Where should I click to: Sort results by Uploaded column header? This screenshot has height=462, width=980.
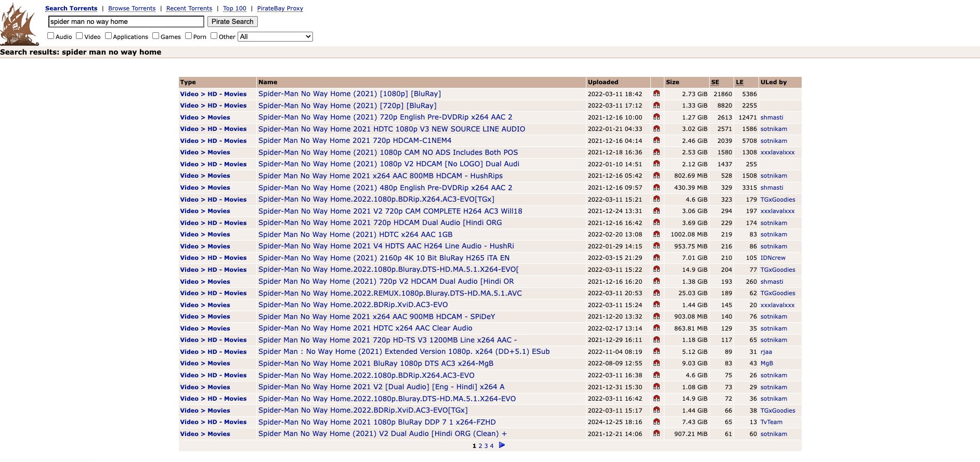603,82
